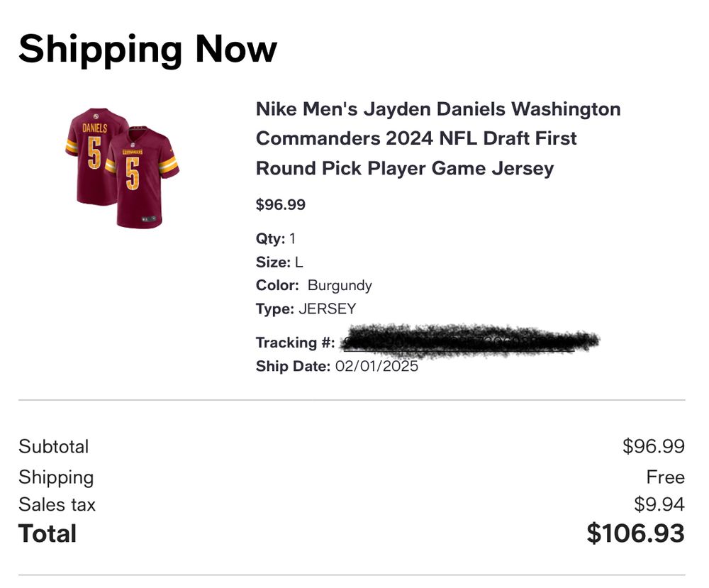The height and width of the screenshot is (588, 709).
Task: Click the $96.99 item price under the title
Action: [281, 205]
